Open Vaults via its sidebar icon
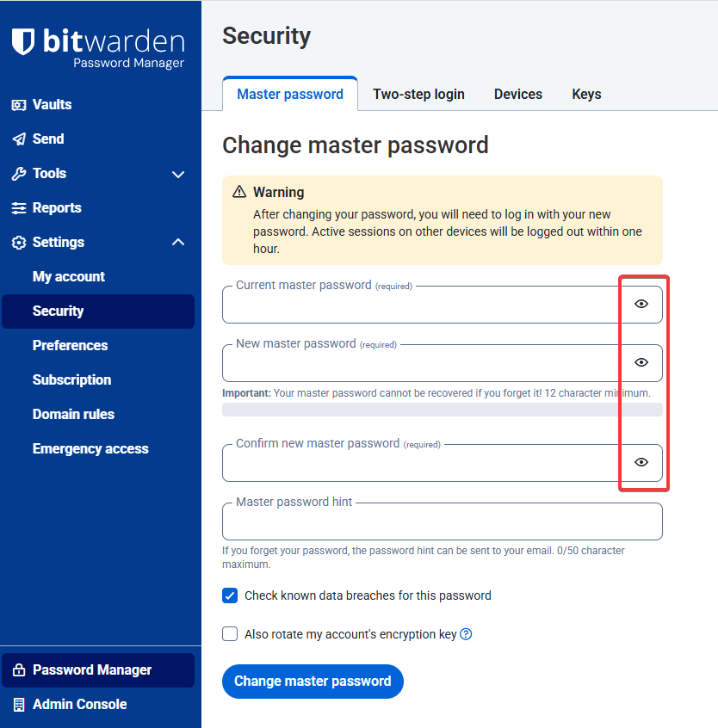The image size is (718, 728). click(19, 105)
